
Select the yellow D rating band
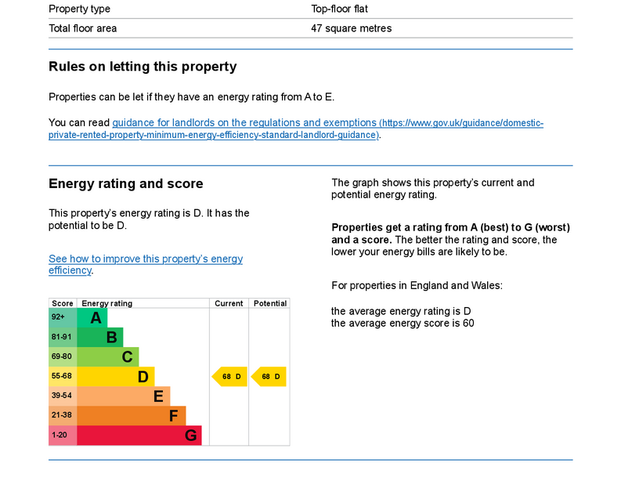pyautogui.click(x=116, y=377)
